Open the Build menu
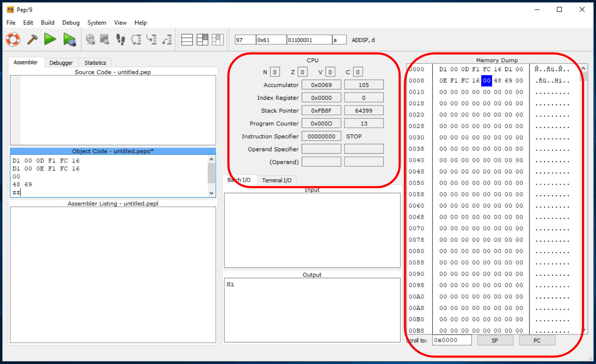This screenshot has width=596, height=364. coord(47,23)
